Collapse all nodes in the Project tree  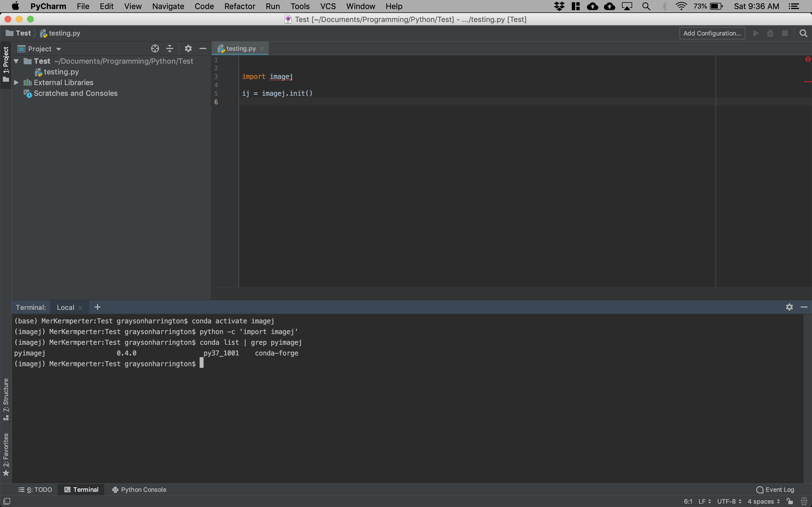click(x=170, y=48)
